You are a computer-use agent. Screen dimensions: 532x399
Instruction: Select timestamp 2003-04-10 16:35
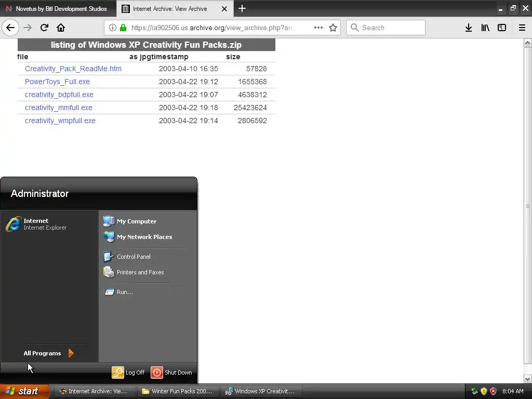coord(188,69)
